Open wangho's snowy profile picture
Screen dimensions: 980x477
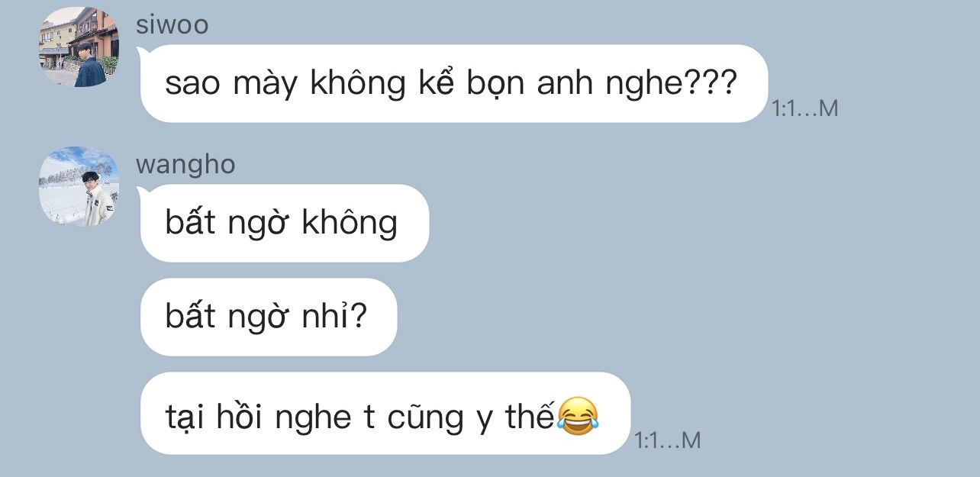(x=79, y=186)
